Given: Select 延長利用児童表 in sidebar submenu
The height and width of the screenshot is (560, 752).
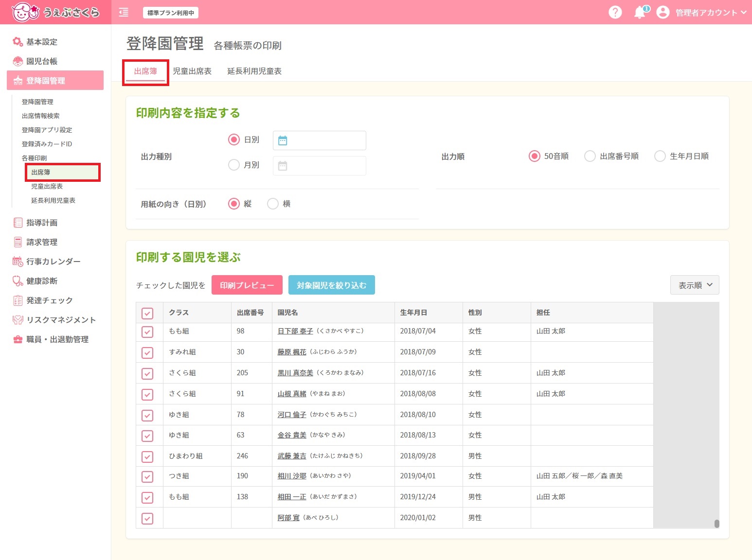Looking at the screenshot, I should click(53, 200).
